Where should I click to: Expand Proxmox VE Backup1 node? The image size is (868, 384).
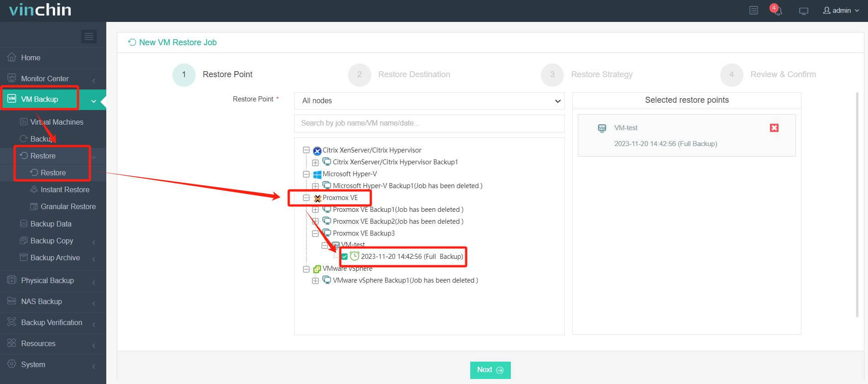pyautogui.click(x=315, y=210)
